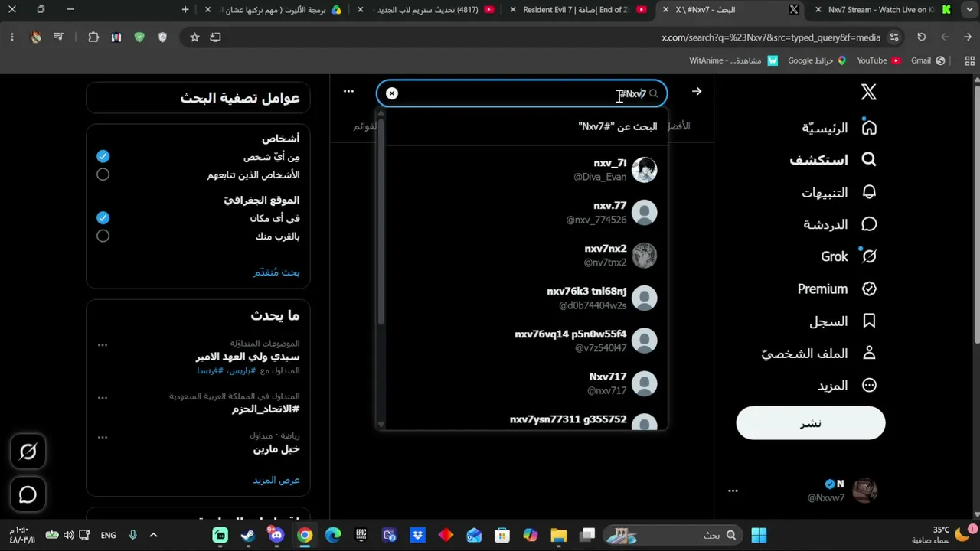The image size is (980, 551).
Task: Open the استكشف explore page
Action: 833,160
